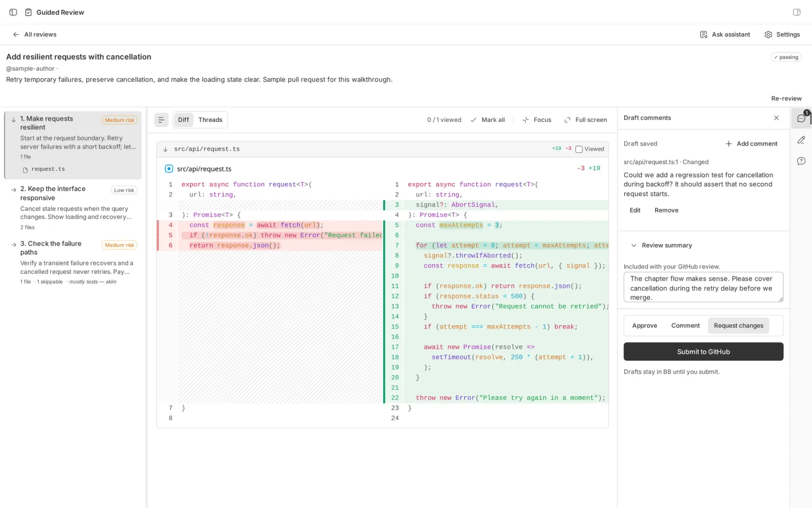Image resolution: width=812 pixels, height=508 pixels.
Task: Click the Full screen expand icon
Action: tap(567, 120)
